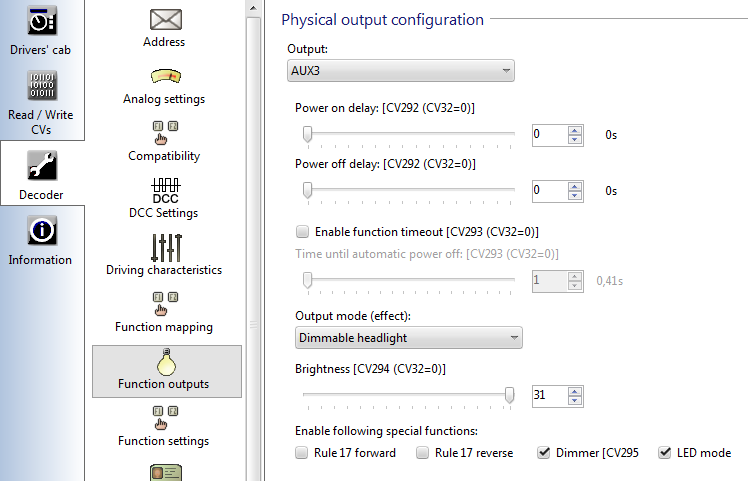Toggle Rule 17 forward checkbox
748x481 pixels.
pyautogui.click(x=301, y=452)
